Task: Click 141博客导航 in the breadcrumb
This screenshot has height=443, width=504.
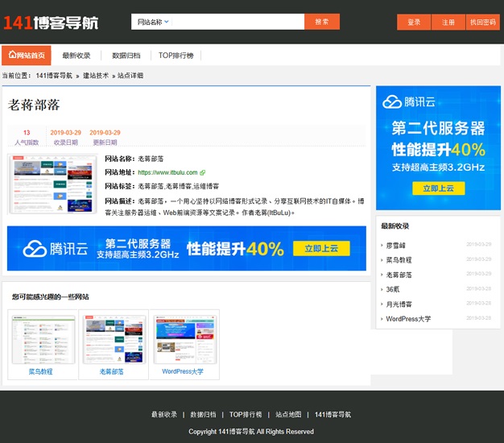Action: click(x=54, y=76)
